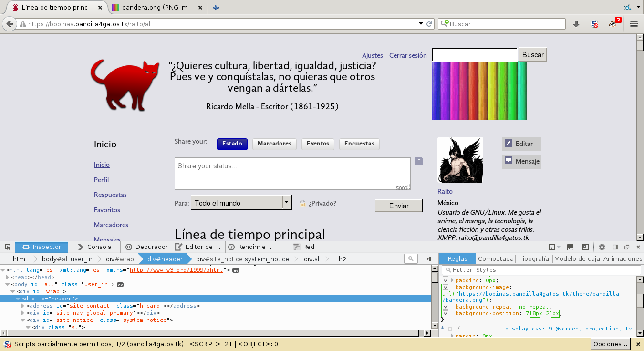Expand the head node in markup tree

pos(8,277)
